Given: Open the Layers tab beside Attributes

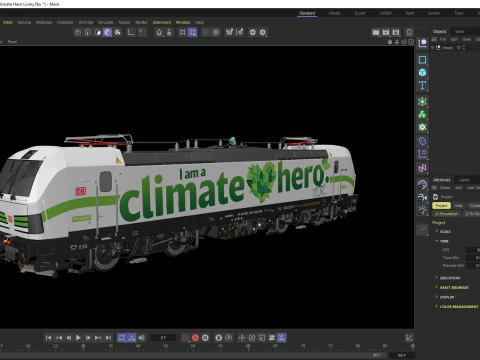Looking at the screenshot, I should pyautogui.click(x=464, y=180).
